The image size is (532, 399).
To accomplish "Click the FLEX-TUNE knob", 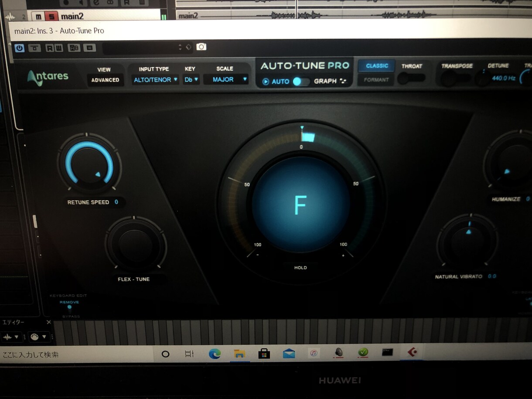I will 136,245.
